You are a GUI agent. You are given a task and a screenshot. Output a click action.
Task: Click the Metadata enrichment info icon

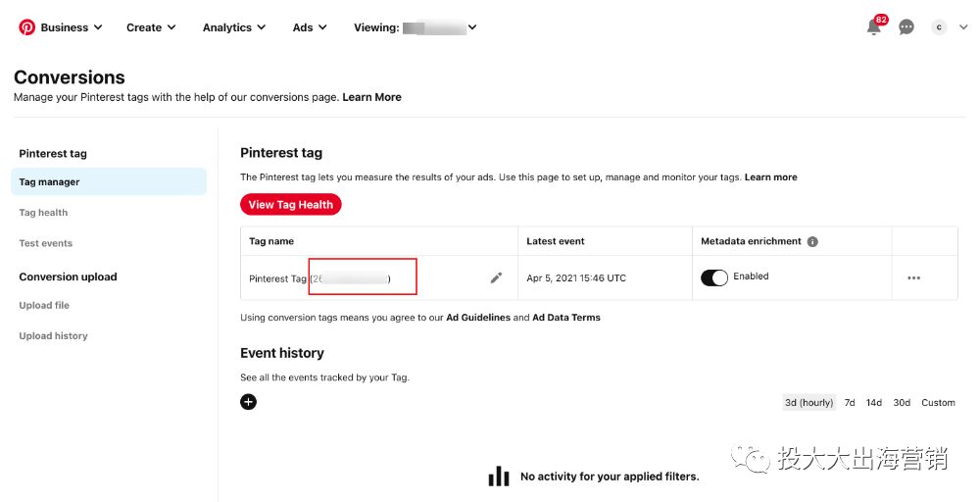click(812, 241)
